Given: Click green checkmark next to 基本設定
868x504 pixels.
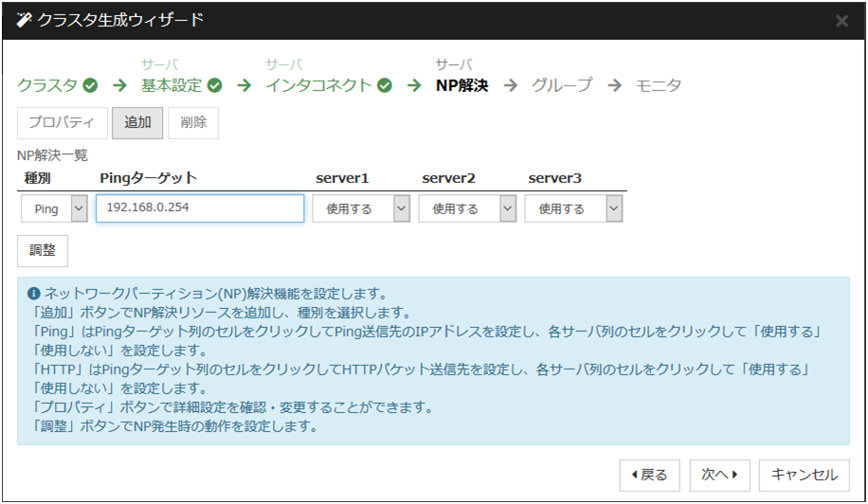Looking at the screenshot, I should [x=215, y=85].
